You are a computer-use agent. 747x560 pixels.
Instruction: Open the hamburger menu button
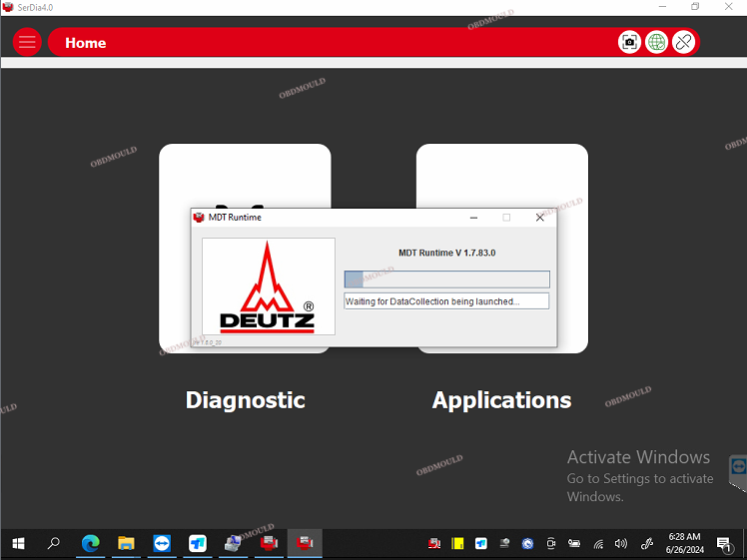(27, 42)
